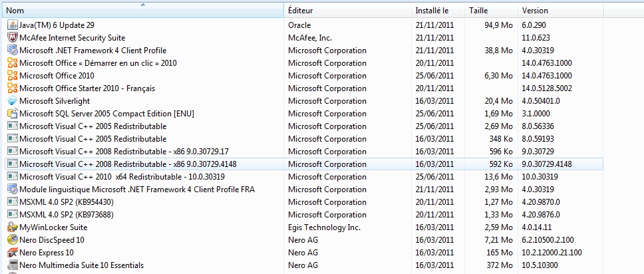Click the Java 6 Update 29 icon
The image size is (644, 274).
(x=12, y=25)
